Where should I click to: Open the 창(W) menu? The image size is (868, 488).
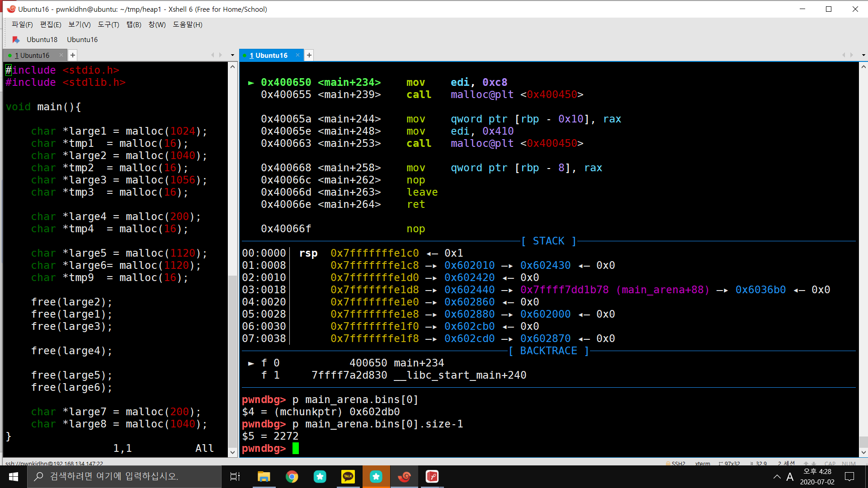click(157, 24)
